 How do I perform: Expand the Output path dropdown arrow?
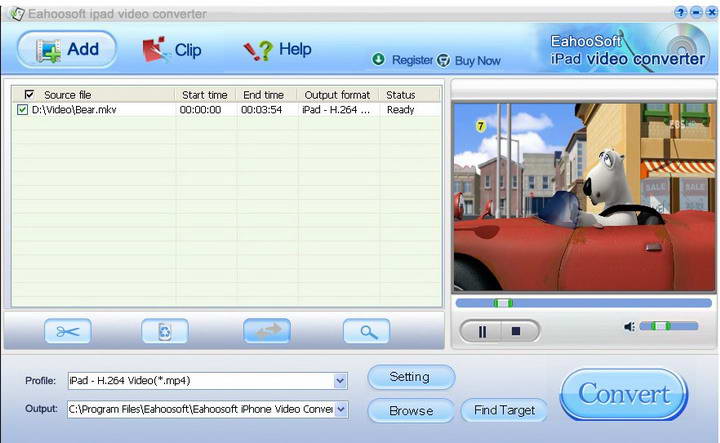[x=341, y=409]
